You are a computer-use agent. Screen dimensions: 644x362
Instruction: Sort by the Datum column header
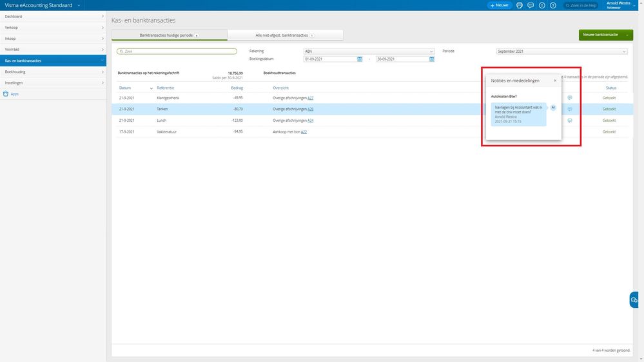click(125, 88)
